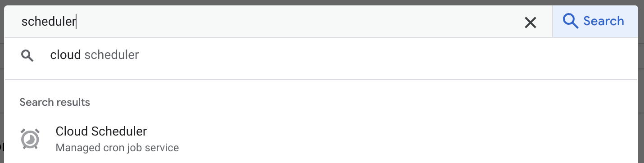This screenshot has height=163, width=644.
Task: Focus the search field containing 'scheduler'
Action: (270, 21)
